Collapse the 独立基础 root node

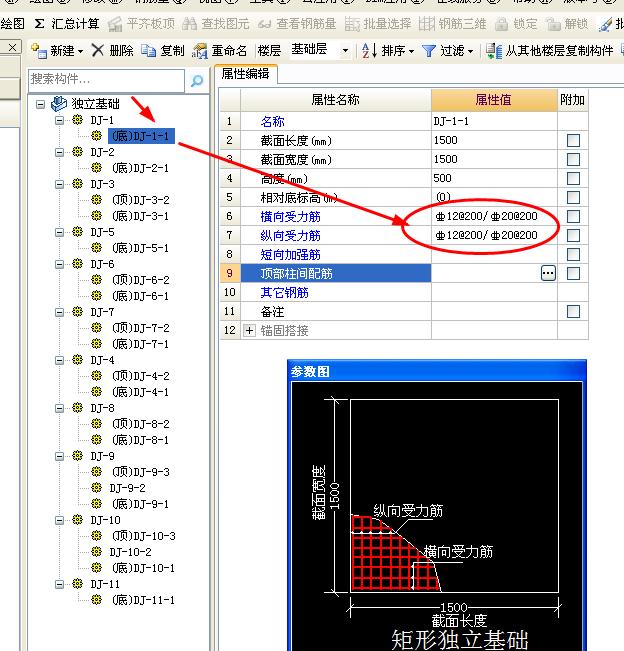pyautogui.click(x=40, y=104)
